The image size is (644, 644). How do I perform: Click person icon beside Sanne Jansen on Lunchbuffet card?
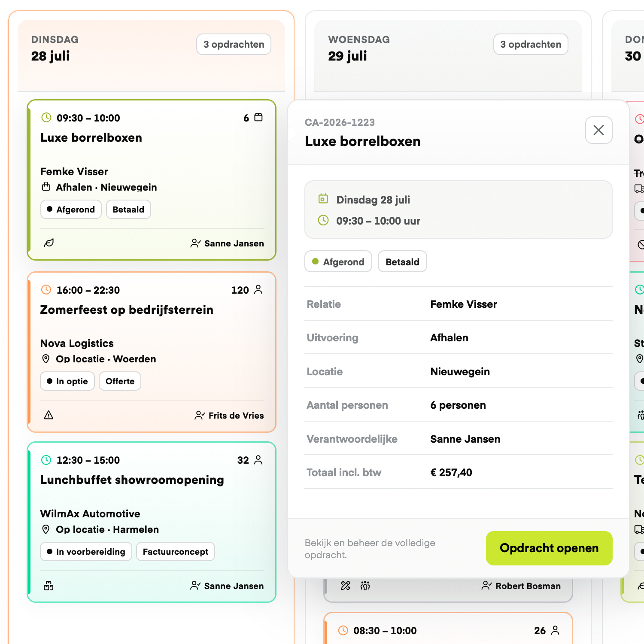pos(195,586)
